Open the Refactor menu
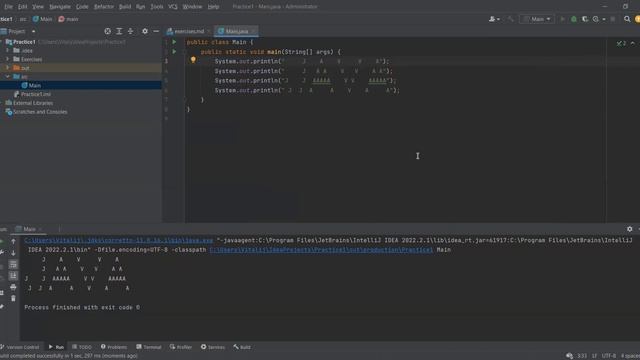640x360 pixels. (104, 7)
